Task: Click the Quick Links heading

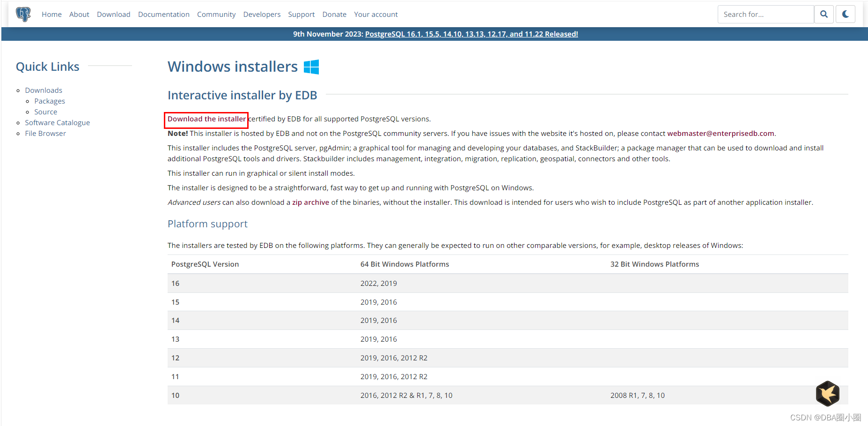Action: (48, 67)
